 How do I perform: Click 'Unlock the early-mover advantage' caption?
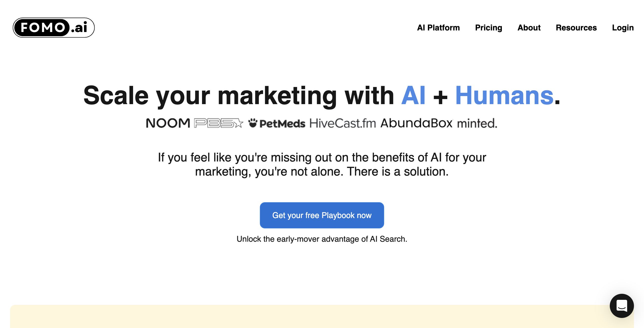[x=322, y=239]
